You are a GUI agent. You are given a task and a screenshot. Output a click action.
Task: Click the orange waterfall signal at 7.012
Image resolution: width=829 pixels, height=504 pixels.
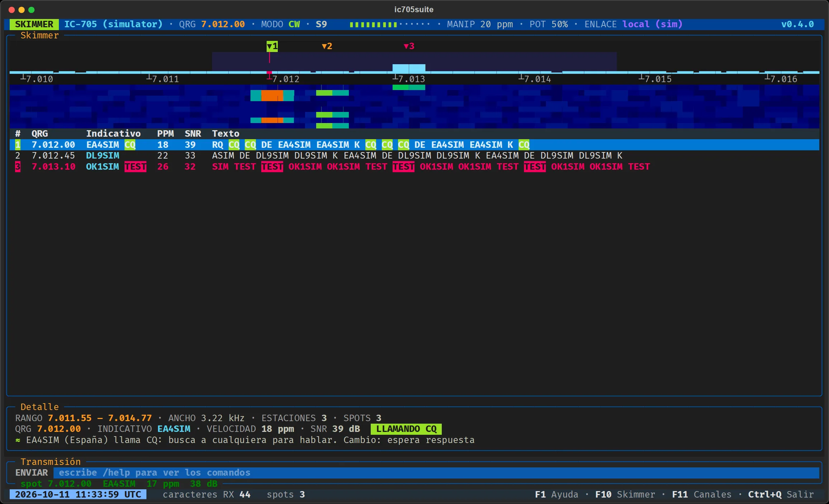[272, 95]
